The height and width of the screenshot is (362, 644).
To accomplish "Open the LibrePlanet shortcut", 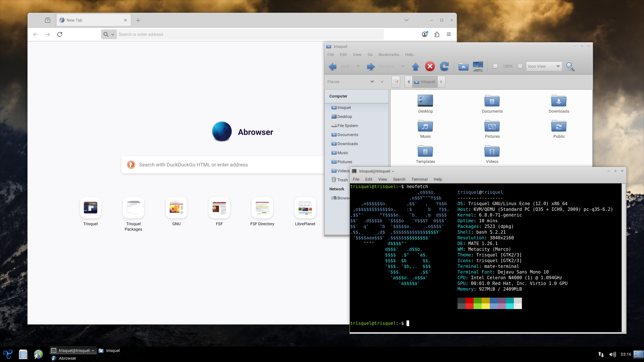I will click(x=305, y=208).
